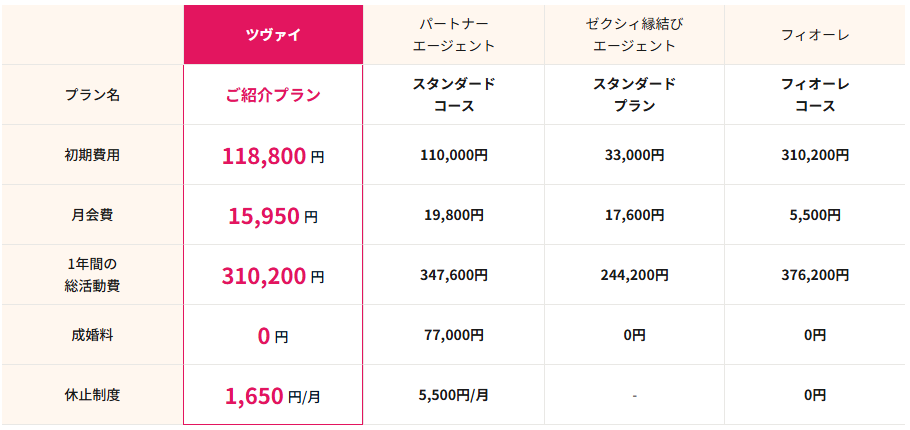Click the ツヴァイ column header

(x=273, y=35)
